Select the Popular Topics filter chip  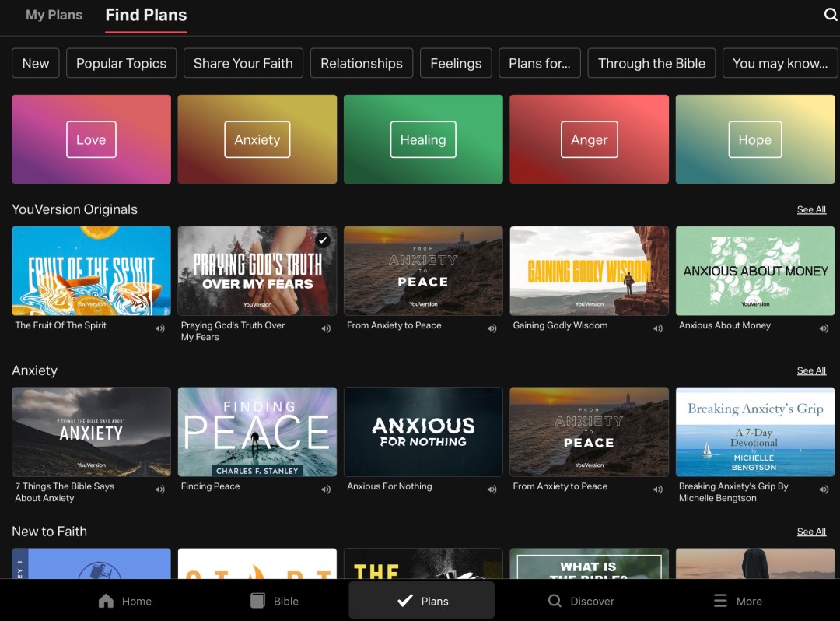121,64
